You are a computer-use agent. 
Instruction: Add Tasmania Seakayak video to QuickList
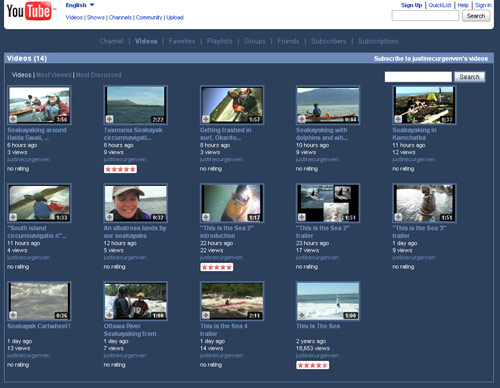109,119
